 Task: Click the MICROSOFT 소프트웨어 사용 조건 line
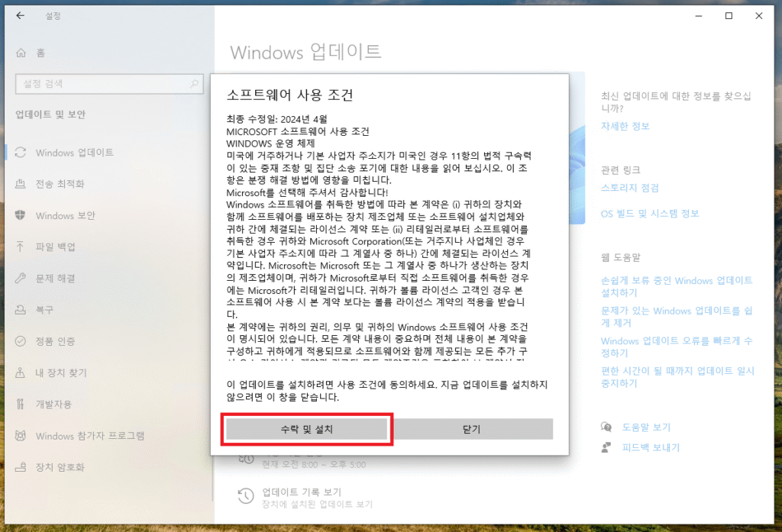pyautogui.click(x=298, y=131)
